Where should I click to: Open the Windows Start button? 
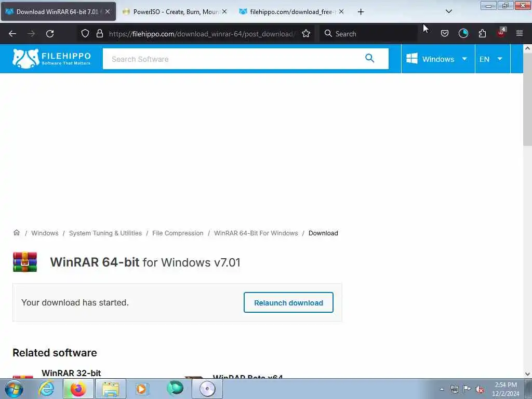coord(14,389)
